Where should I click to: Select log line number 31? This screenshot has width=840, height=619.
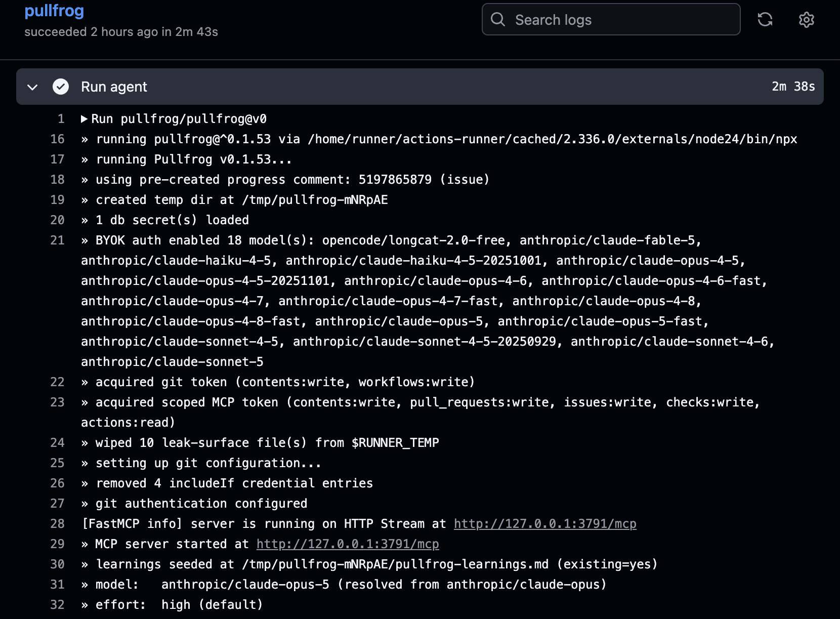(x=58, y=585)
